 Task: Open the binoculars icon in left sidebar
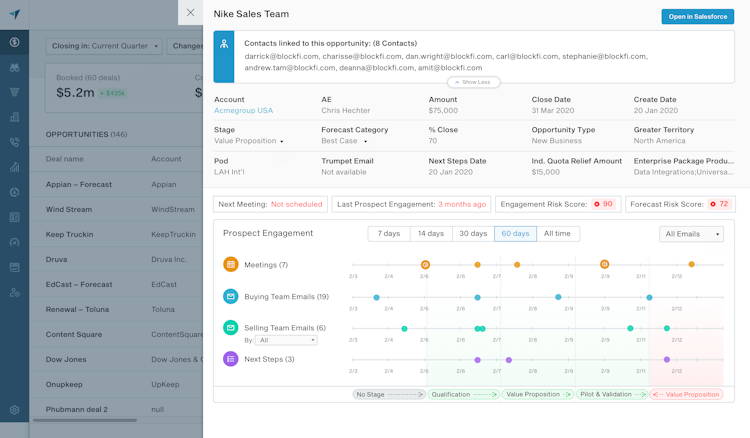click(x=14, y=67)
